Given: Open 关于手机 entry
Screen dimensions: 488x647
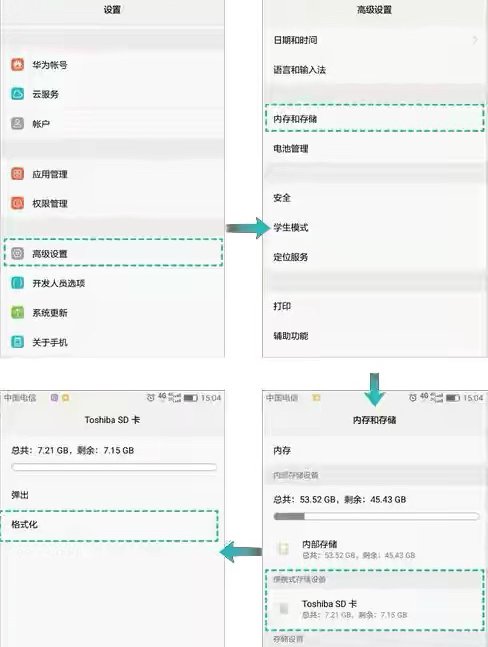Looking at the screenshot, I should 113,342.
